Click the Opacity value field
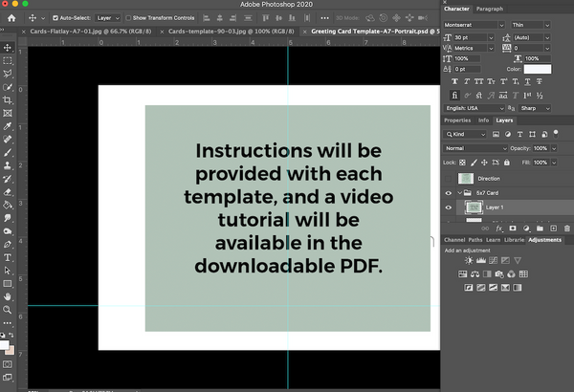 541,148
